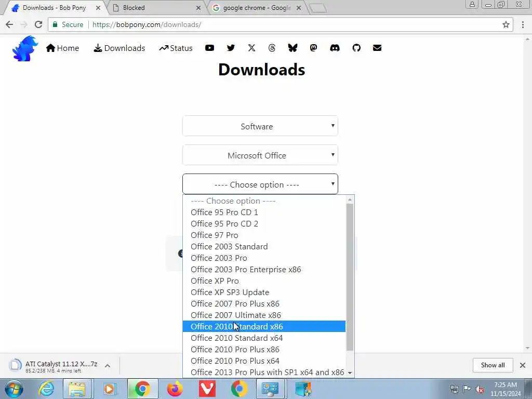Open the X social icon link
This screenshot has width=532, height=399.
[x=251, y=48]
